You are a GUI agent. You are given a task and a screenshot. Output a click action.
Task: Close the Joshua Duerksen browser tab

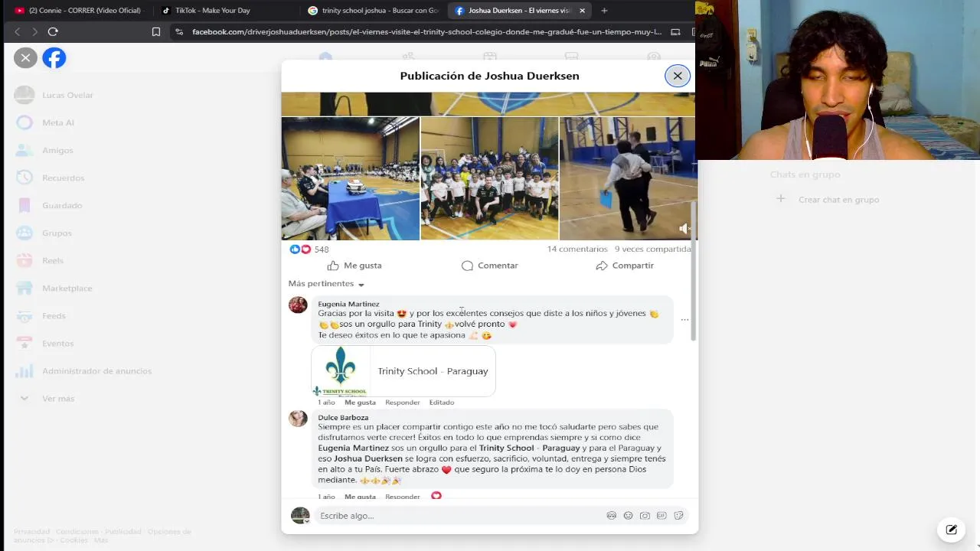pyautogui.click(x=582, y=11)
